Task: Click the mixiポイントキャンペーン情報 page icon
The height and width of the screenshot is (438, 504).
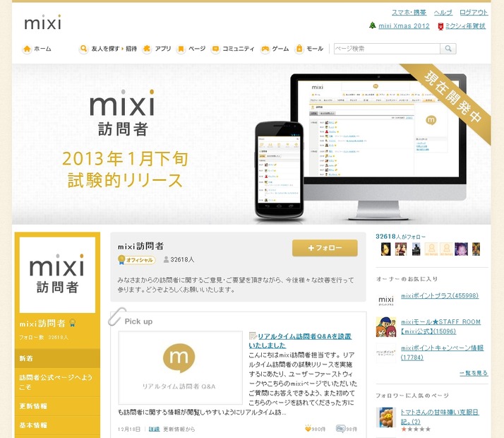Action: [x=385, y=353]
